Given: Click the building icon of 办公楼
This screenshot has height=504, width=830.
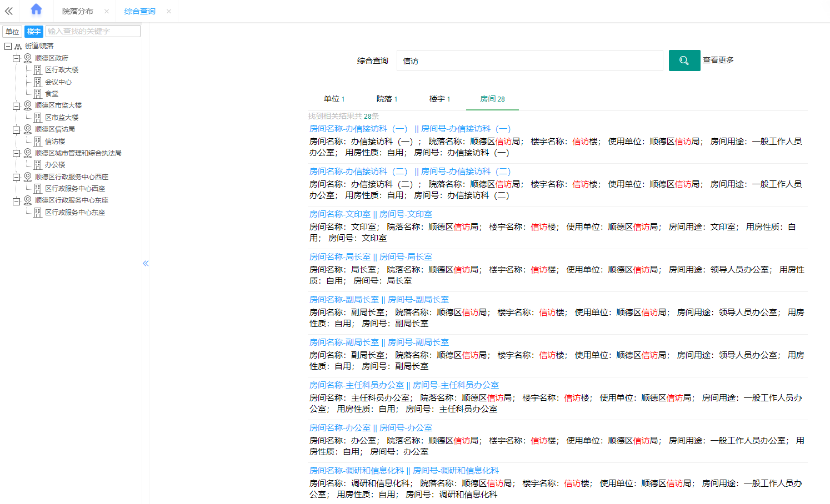Looking at the screenshot, I should coord(38,165).
